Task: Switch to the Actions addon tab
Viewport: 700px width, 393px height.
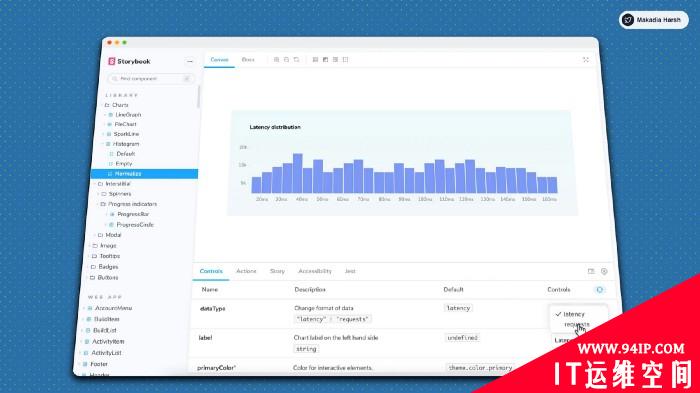Action: tap(246, 271)
